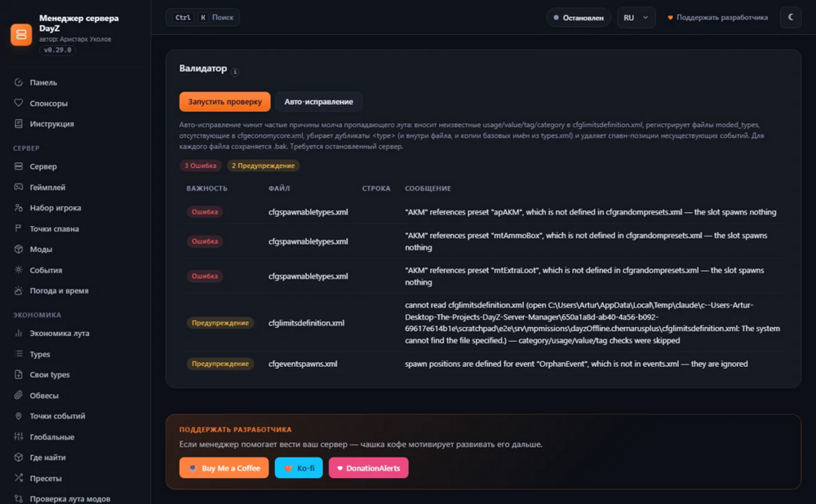Viewport: 816px width, 504px height.
Task: Click the Сервер sidebar icon
Action: (19, 166)
